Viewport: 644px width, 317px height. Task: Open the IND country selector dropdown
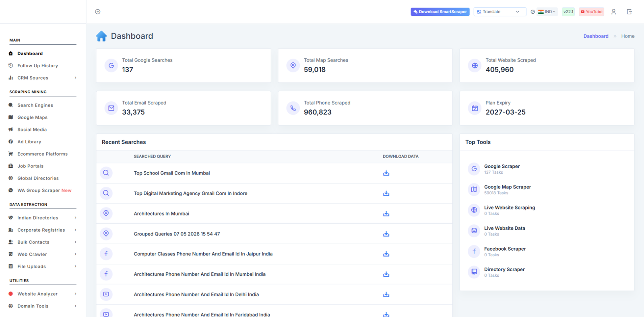547,12
